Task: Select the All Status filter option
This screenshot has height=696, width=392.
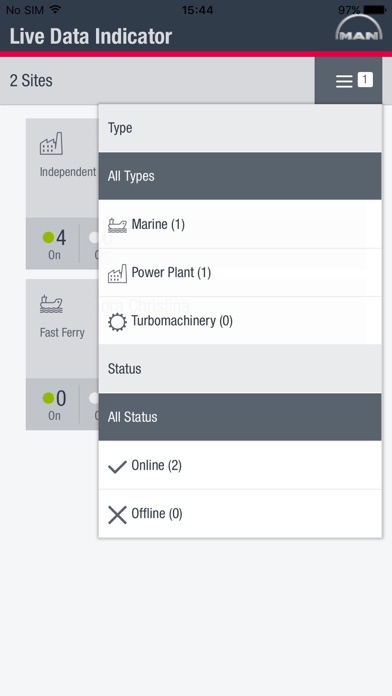Action: click(x=240, y=417)
